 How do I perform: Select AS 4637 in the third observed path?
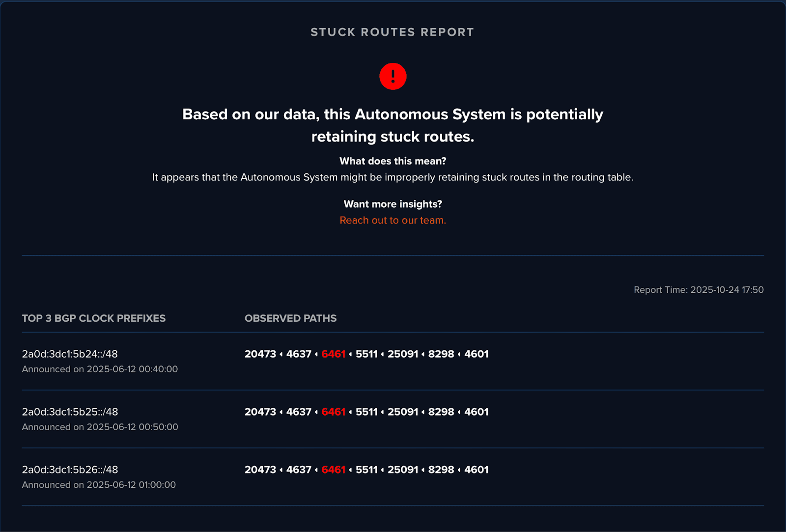pyautogui.click(x=300, y=470)
